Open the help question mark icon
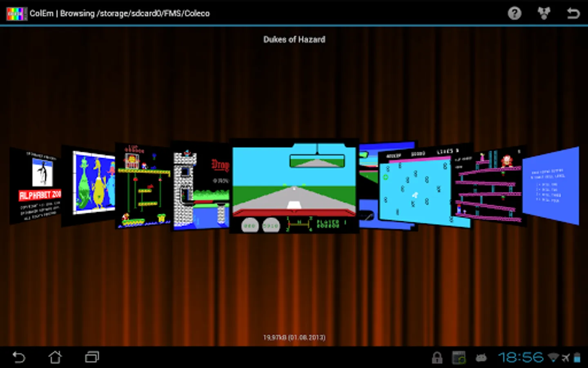588x368 pixels. tap(514, 13)
